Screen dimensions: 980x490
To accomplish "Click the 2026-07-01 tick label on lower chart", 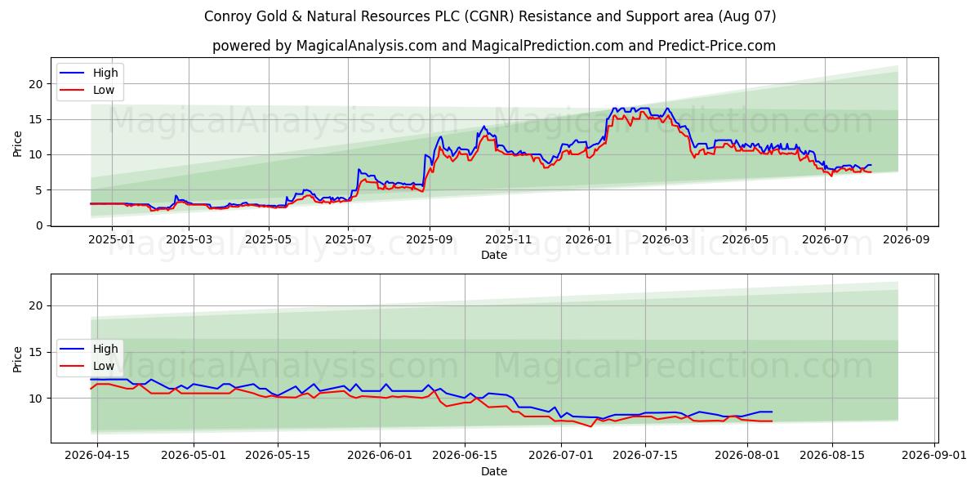I will tap(561, 457).
